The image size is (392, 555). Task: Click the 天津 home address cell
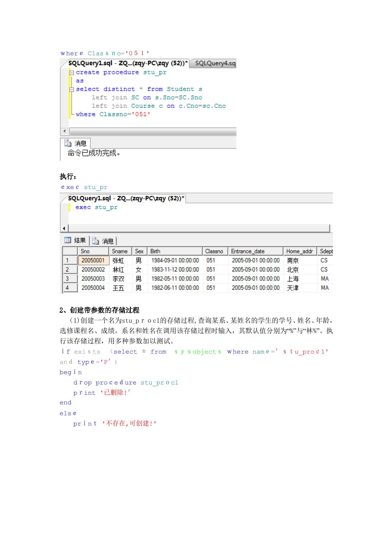(300, 288)
